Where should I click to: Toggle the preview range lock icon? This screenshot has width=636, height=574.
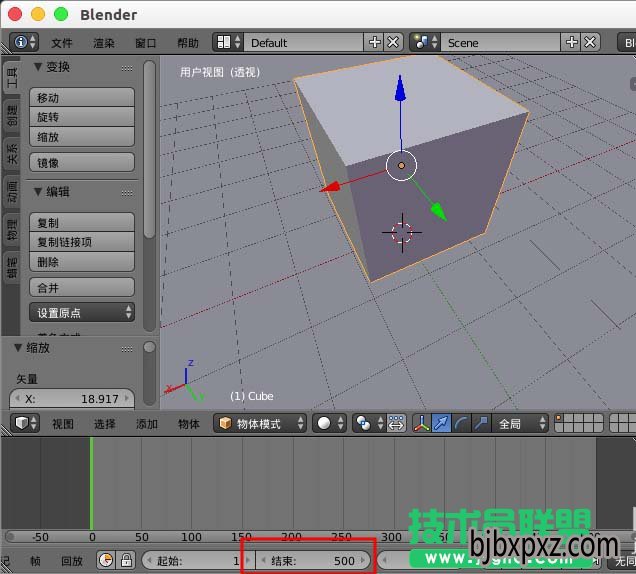126,560
